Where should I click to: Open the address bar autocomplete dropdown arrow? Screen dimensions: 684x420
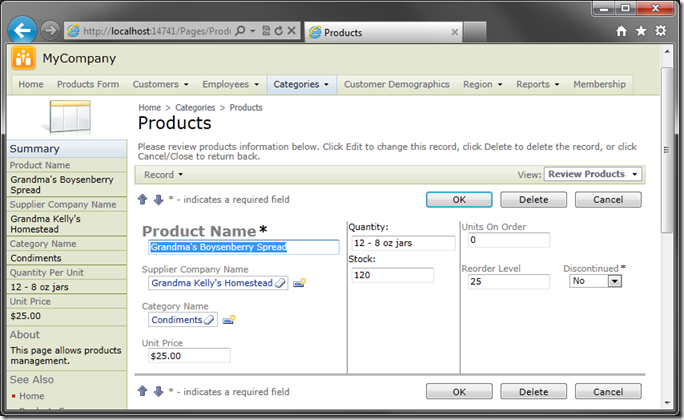pos(253,31)
